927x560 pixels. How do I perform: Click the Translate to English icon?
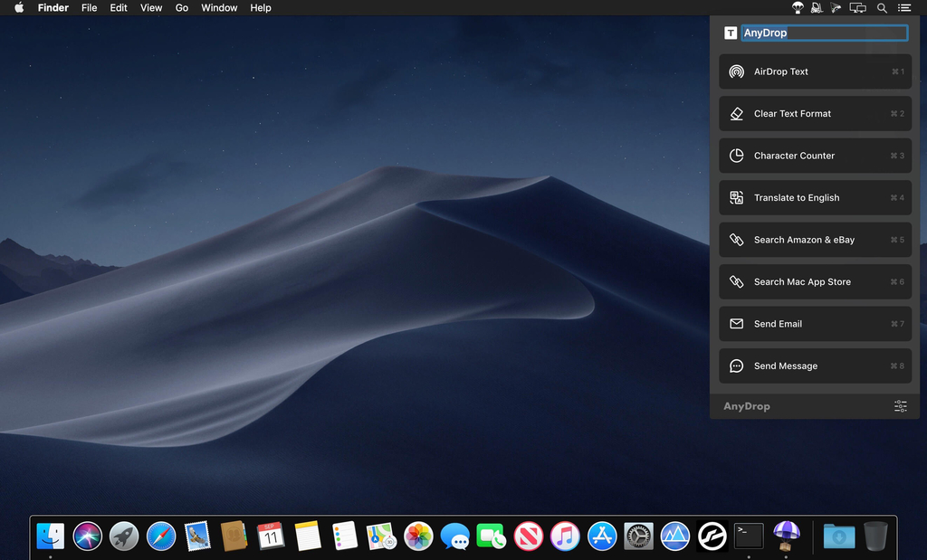[x=736, y=198]
